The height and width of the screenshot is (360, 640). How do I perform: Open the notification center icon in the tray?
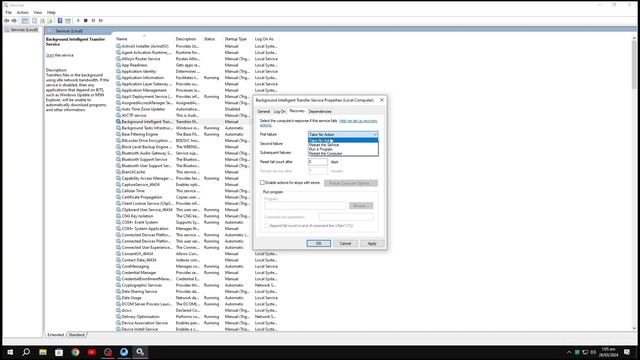tap(627, 352)
